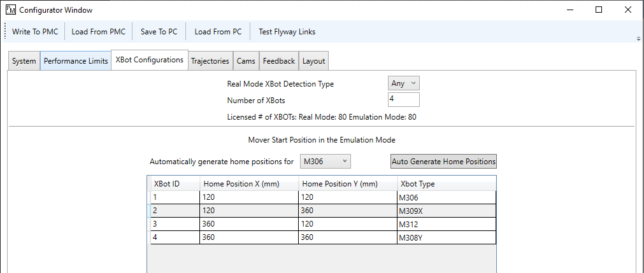The height and width of the screenshot is (273, 644).
Task: Click the Home Position X column header
Action: pos(248,184)
